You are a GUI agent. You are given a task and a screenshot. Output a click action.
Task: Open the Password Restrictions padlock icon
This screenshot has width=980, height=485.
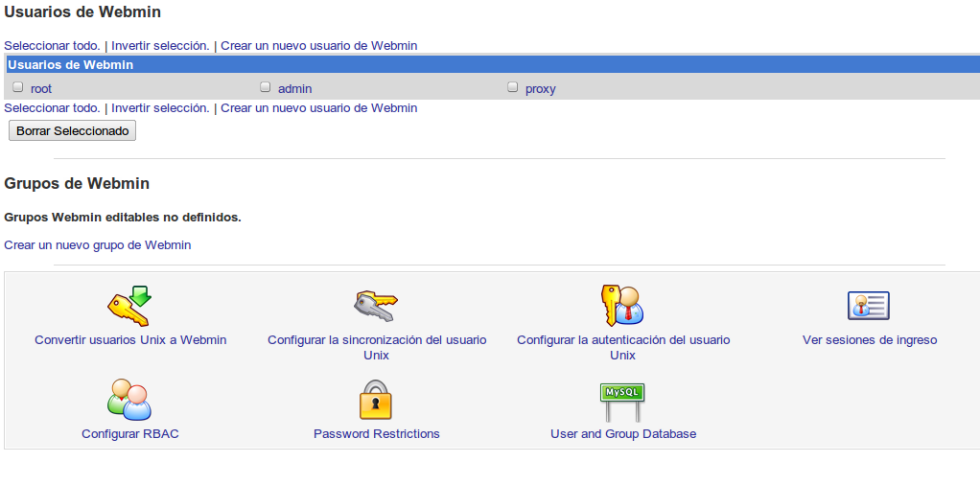pyautogui.click(x=376, y=400)
